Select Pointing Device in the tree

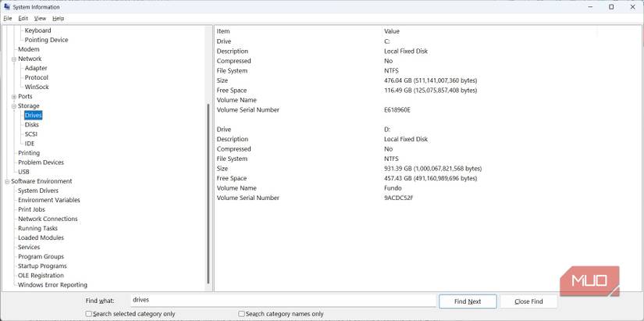click(x=46, y=40)
